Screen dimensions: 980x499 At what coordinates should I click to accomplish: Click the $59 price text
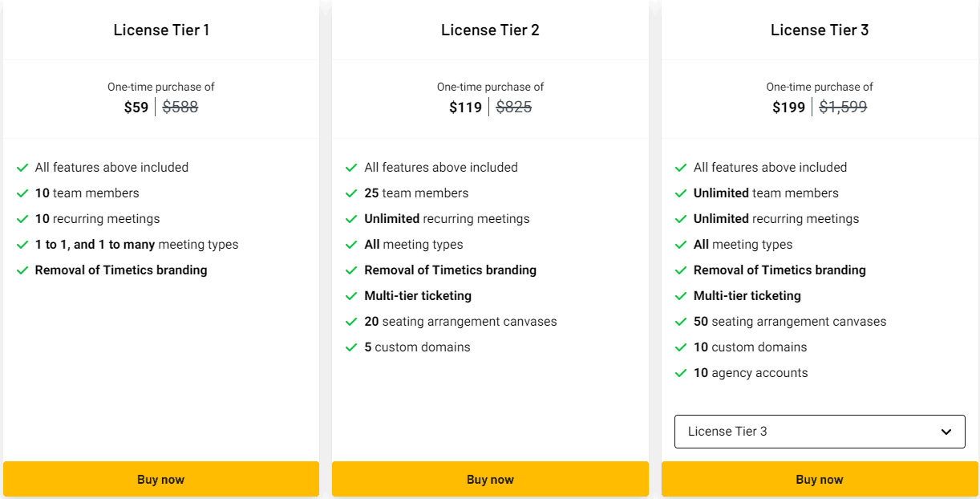(x=136, y=107)
